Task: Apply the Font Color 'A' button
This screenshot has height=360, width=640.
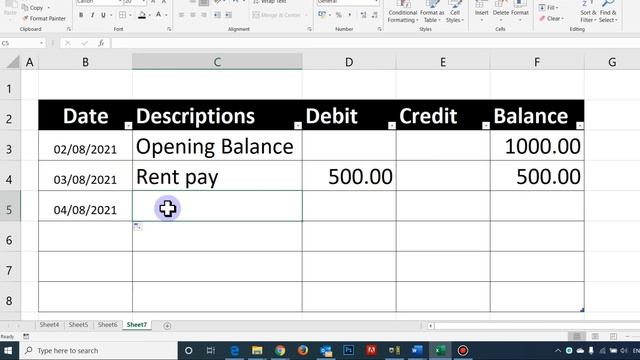Action: 159,15
